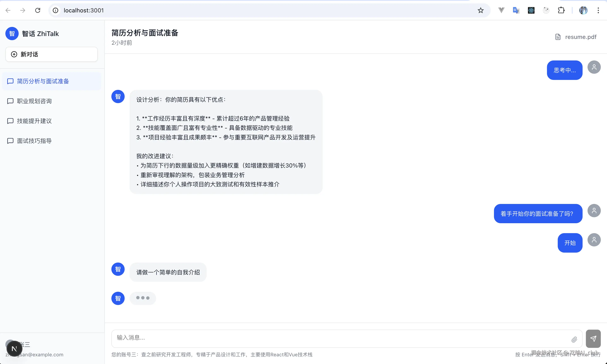Start a 新对话 new conversation
Viewport: 607px width, 364px height.
pos(52,54)
